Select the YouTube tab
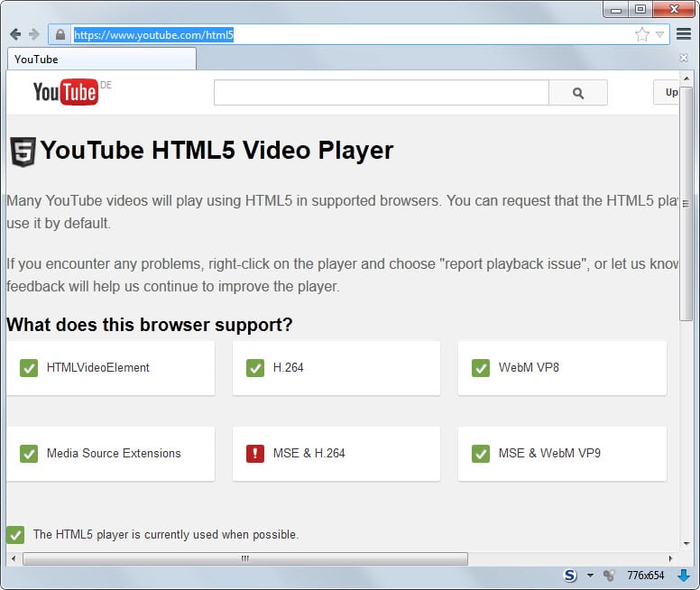Image resolution: width=700 pixels, height=590 pixels. point(102,59)
